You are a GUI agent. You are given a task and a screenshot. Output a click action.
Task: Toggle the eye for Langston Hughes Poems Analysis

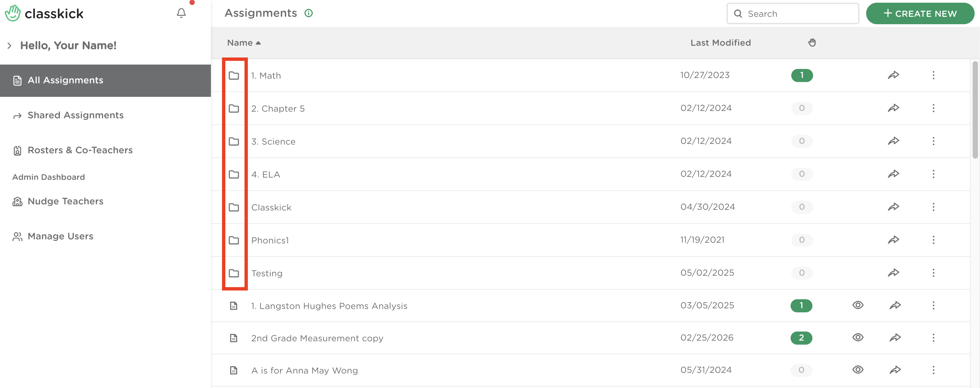[858, 305]
